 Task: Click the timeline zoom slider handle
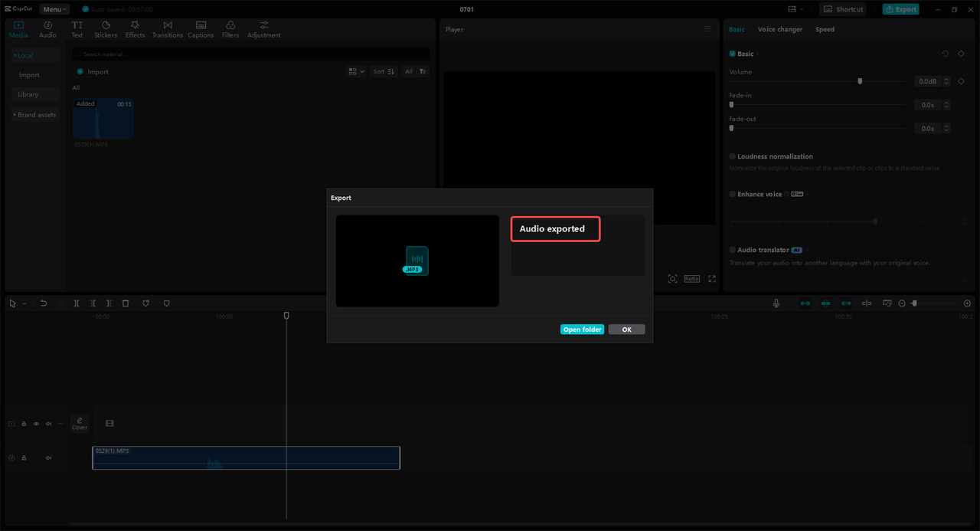pyautogui.click(x=914, y=303)
